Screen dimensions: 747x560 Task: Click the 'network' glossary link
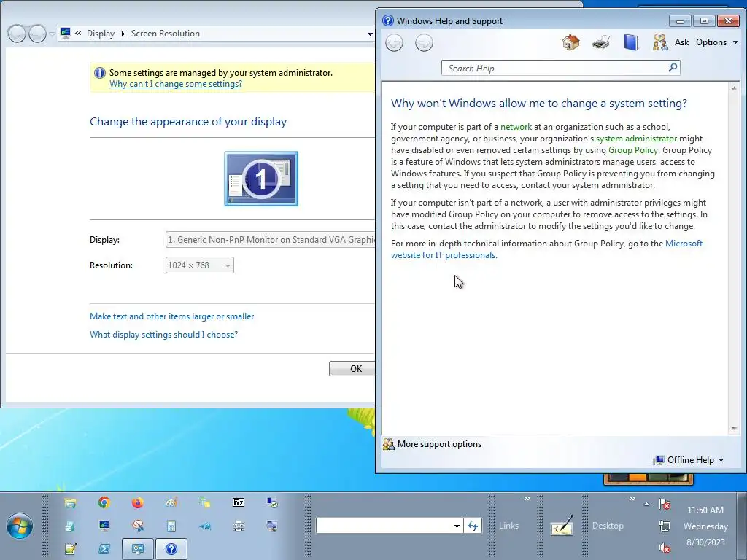[x=516, y=127]
